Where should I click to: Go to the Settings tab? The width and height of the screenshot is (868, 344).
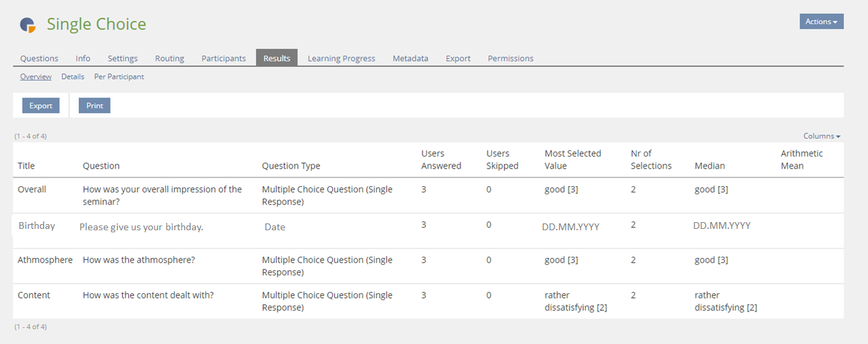pos(123,58)
